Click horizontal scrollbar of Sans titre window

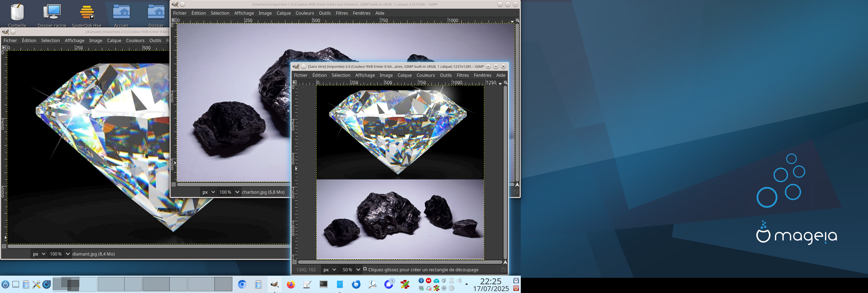[x=400, y=262]
